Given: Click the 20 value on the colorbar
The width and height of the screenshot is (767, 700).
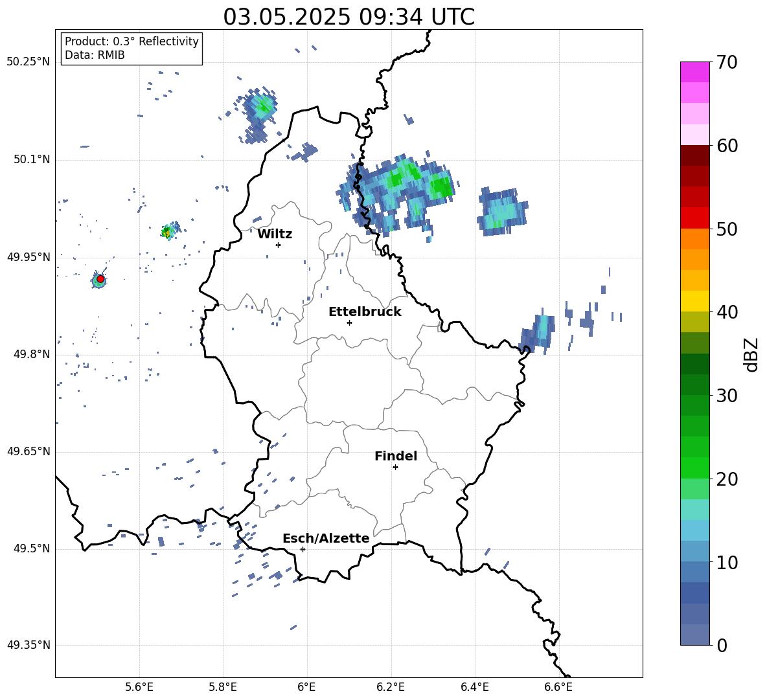Looking at the screenshot, I should point(727,479).
